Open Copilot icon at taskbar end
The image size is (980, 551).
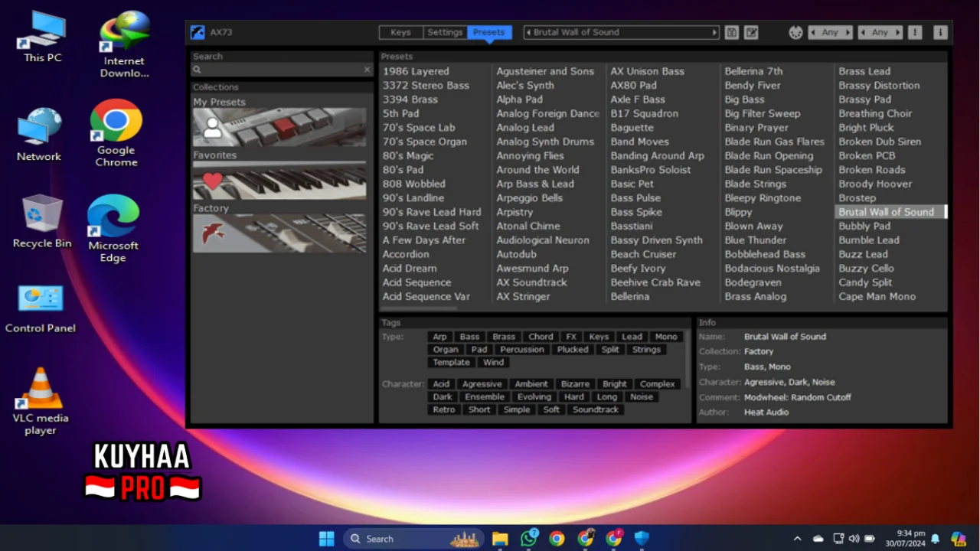tap(959, 539)
